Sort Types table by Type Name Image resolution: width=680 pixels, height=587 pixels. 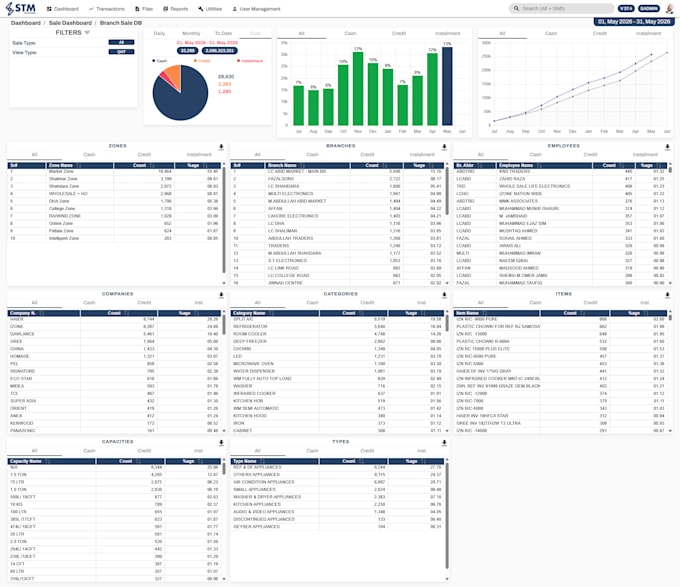(275, 461)
